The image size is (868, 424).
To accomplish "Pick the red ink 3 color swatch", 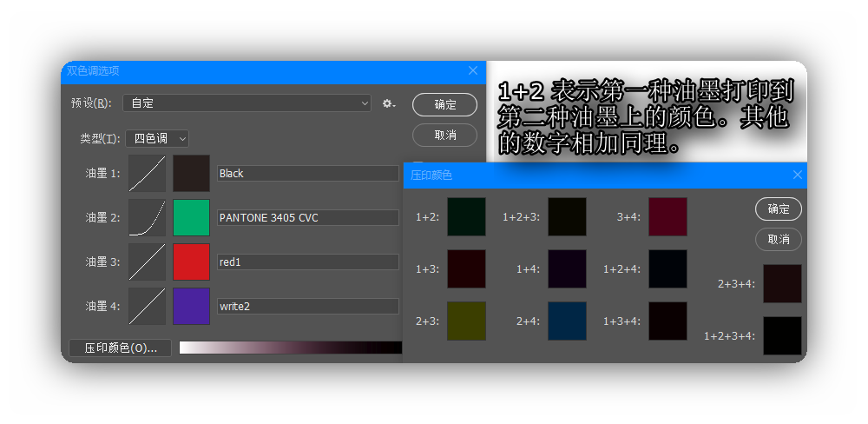I will tap(192, 262).
